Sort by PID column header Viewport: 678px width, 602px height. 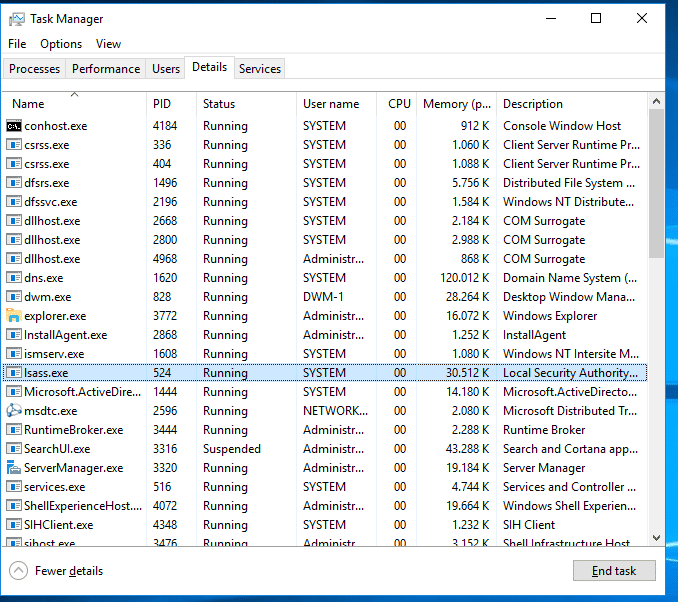(162, 104)
